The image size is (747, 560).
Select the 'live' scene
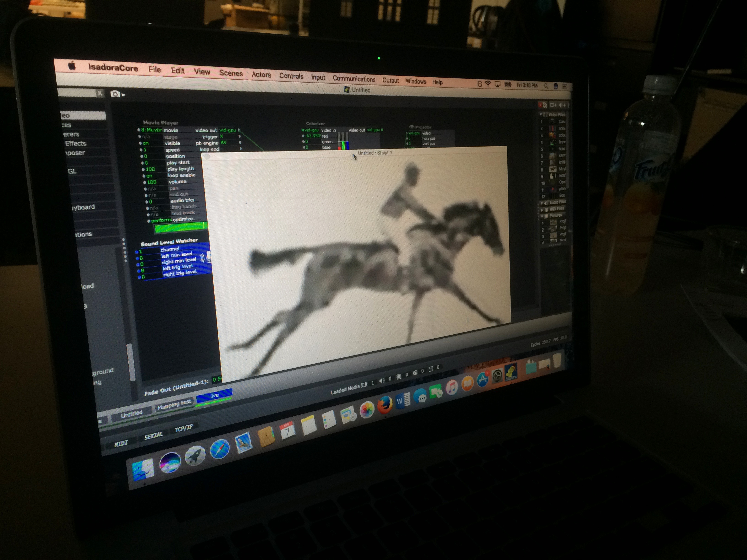[214, 395]
